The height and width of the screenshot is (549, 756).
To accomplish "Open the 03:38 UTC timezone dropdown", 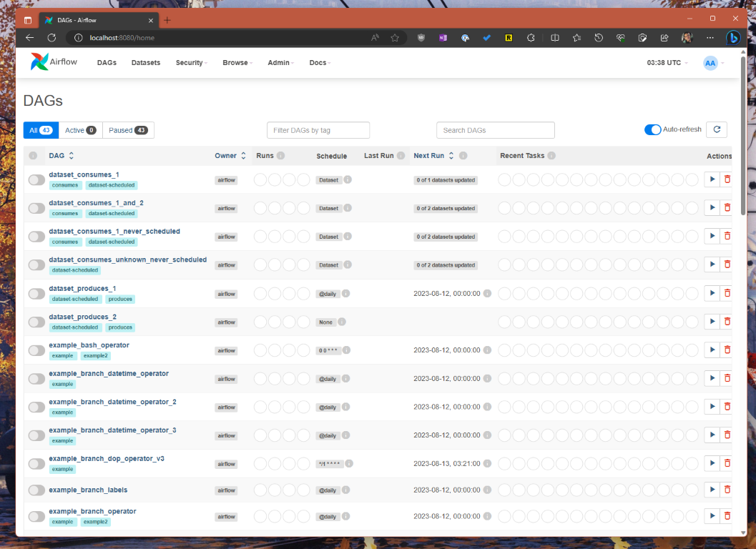I will tap(667, 63).
